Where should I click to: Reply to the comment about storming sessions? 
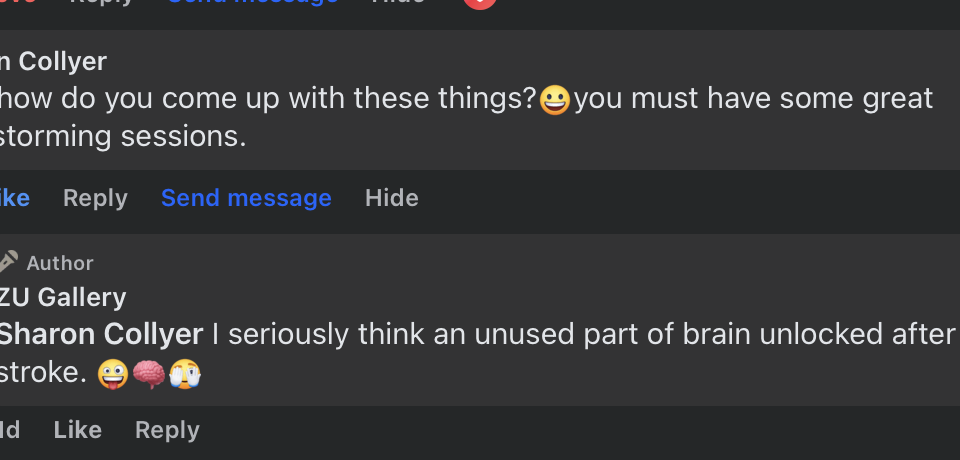pos(95,198)
